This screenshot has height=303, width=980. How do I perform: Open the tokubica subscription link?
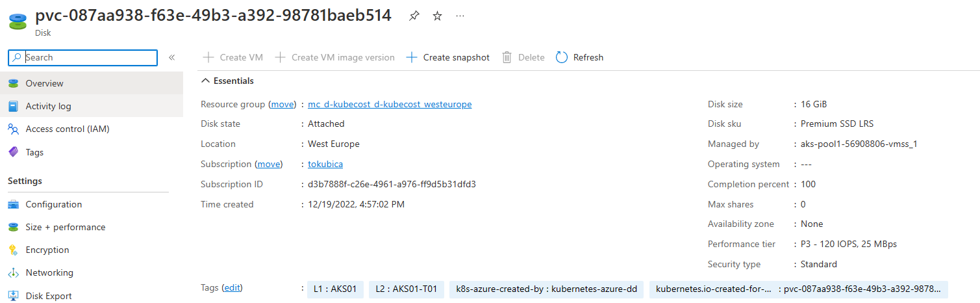(325, 164)
